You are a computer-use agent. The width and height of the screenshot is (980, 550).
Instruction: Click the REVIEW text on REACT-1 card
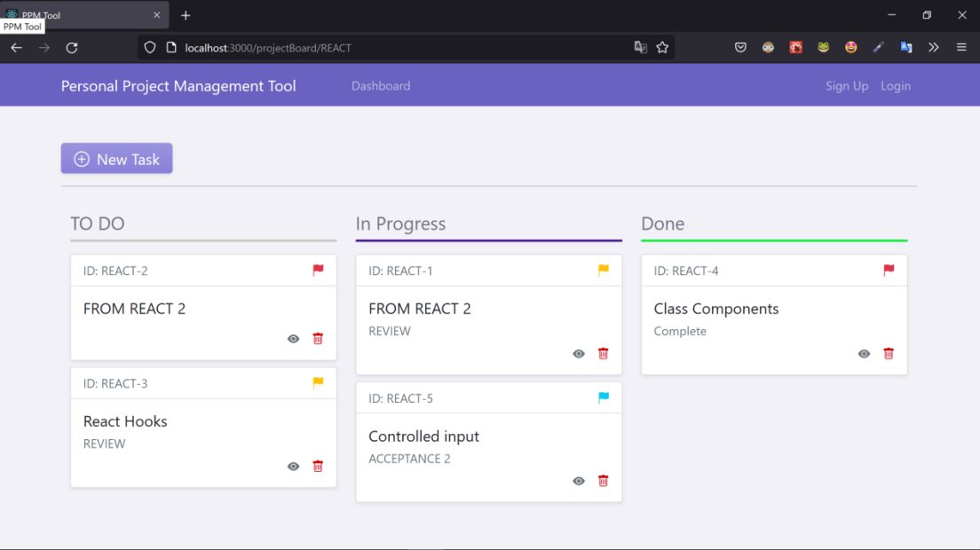390,332
